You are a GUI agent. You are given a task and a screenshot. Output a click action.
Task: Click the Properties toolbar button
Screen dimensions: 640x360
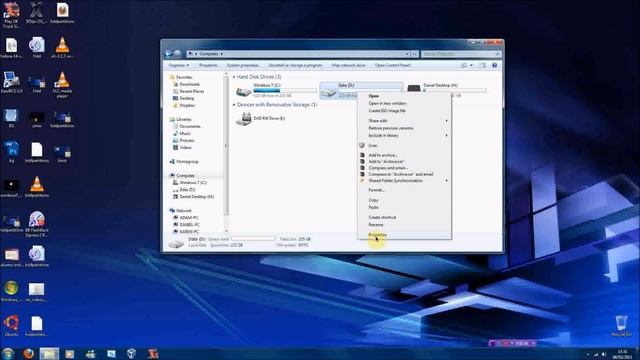[208, 65]
